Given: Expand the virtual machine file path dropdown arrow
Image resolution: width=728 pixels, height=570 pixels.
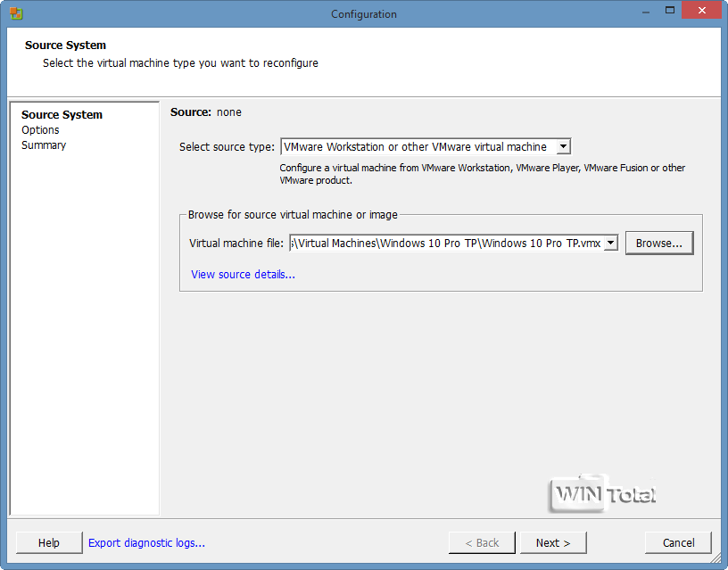Looking at the screenshot, I should coord(611,243).
